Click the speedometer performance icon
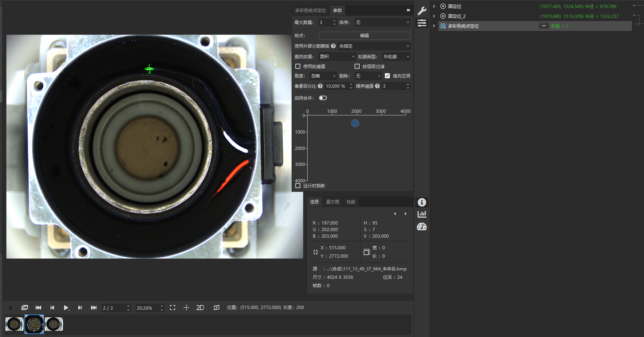The height and width of the screenshot is (337, 644). click(x=422, y=227)
